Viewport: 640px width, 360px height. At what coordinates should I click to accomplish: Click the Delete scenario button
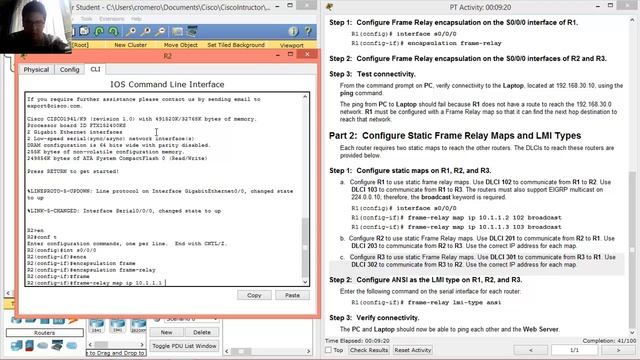202,332
